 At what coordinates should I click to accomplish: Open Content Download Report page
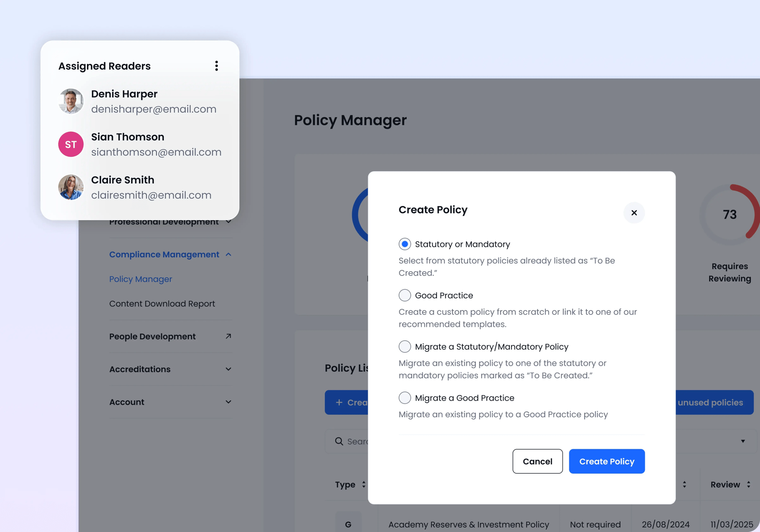(x=162, y=304)
